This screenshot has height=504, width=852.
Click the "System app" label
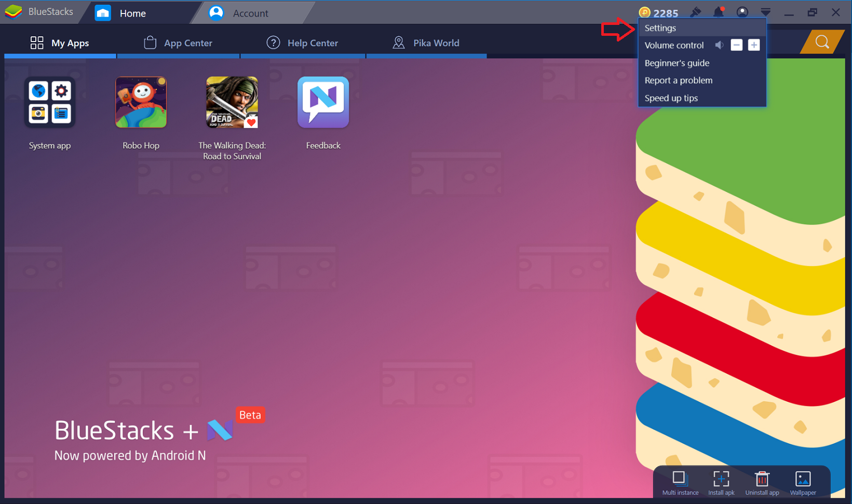click(x=50, y=145)
